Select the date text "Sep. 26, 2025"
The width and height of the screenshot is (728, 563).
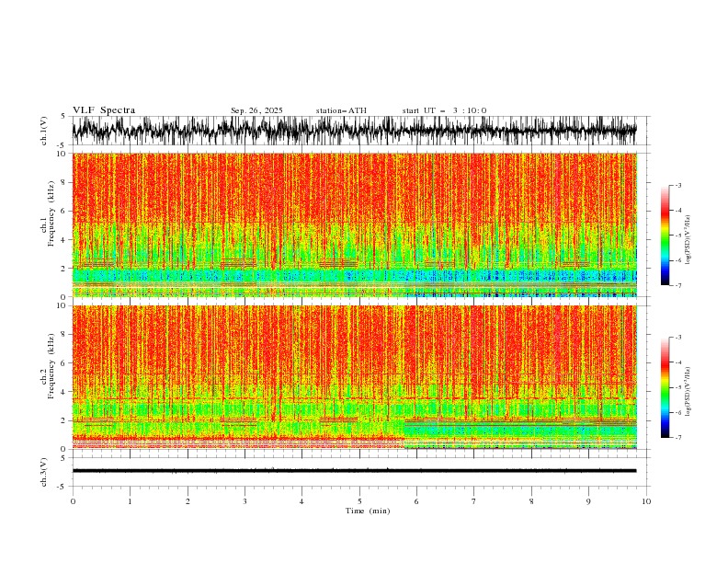point(256,110)
